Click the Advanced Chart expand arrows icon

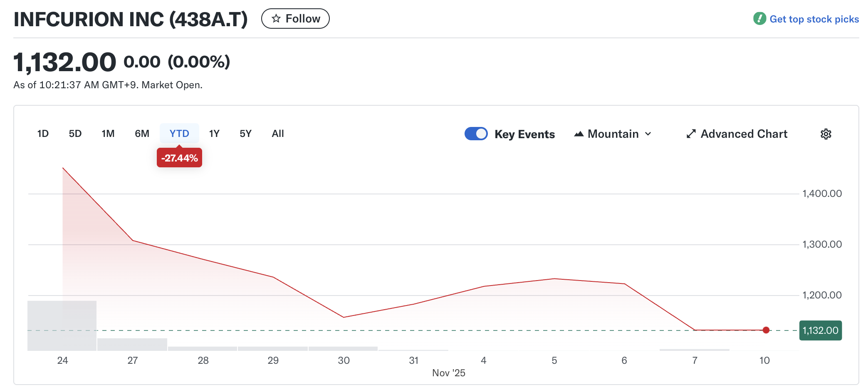(691, 134)
